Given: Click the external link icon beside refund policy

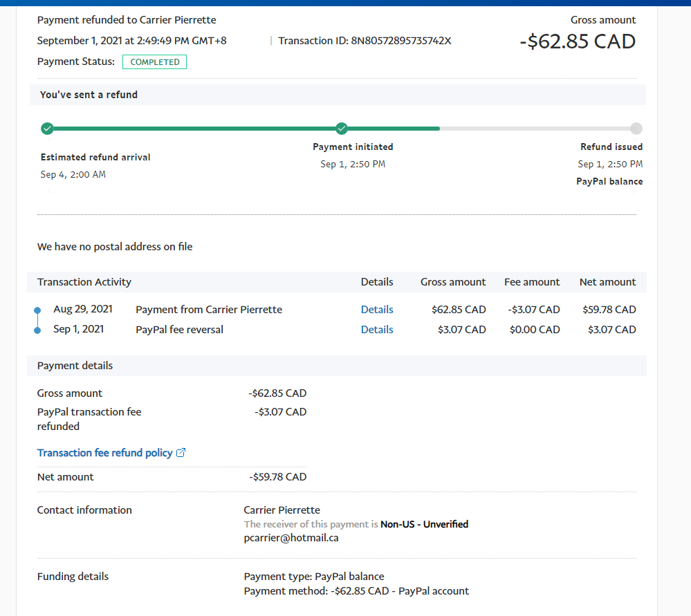Looking at the screenshot, I should [181, 453].
